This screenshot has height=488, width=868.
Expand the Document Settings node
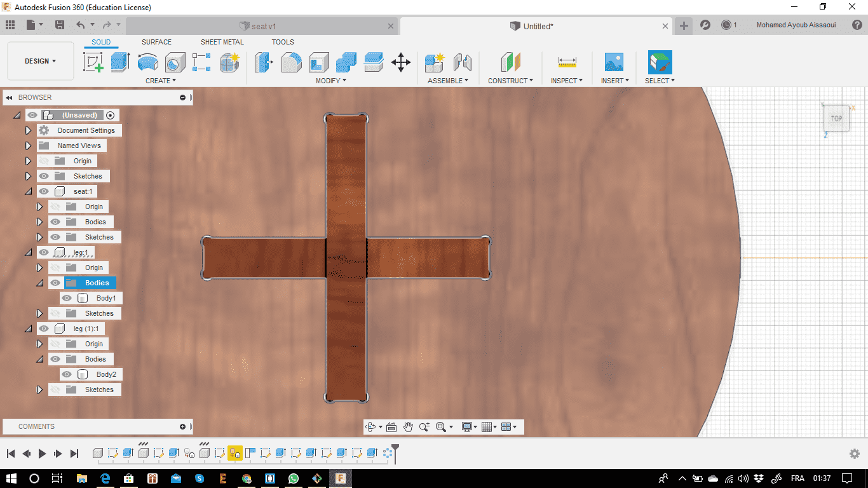(x=28, y=130)
